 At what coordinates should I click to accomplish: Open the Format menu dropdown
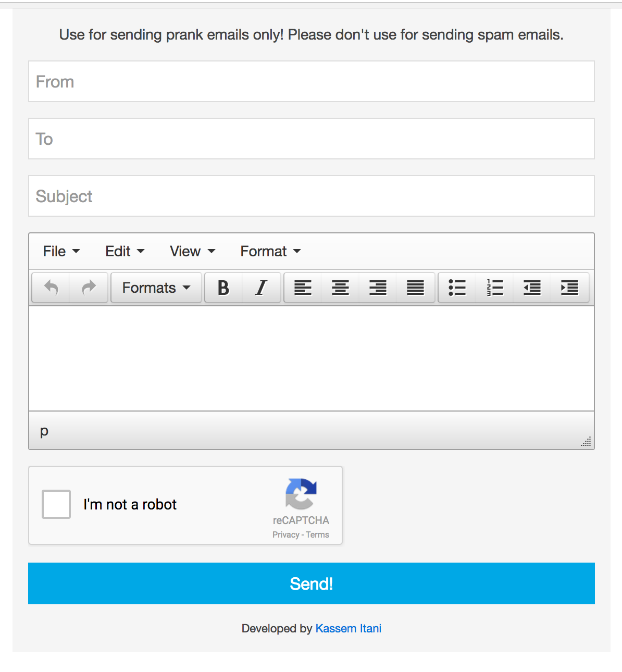coord(271,251)
